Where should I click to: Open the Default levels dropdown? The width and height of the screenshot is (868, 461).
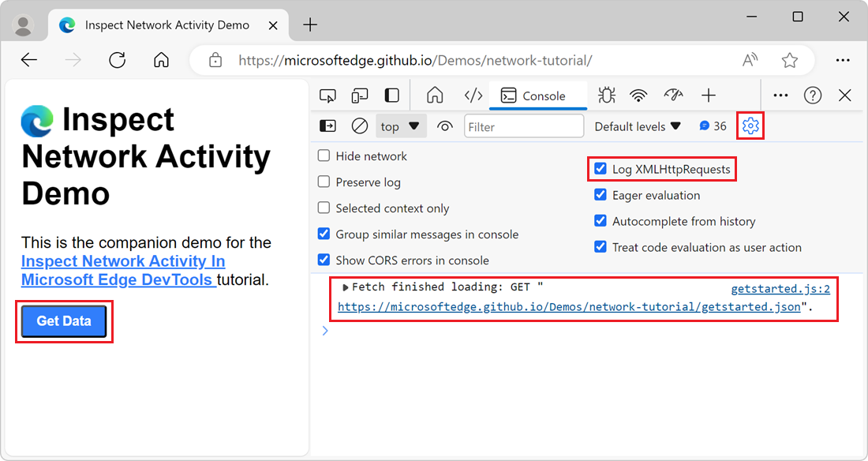[x=638, y=126]
